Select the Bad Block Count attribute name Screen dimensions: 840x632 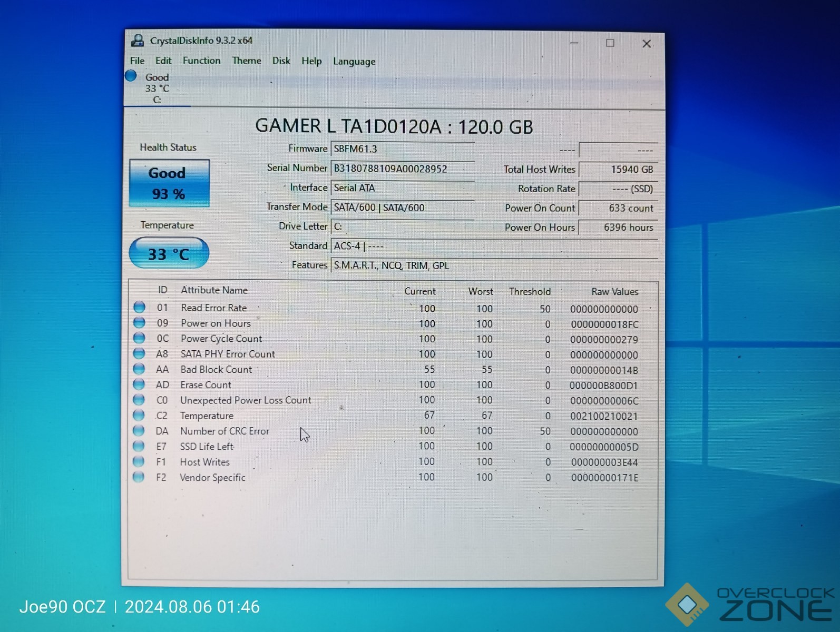216,370
